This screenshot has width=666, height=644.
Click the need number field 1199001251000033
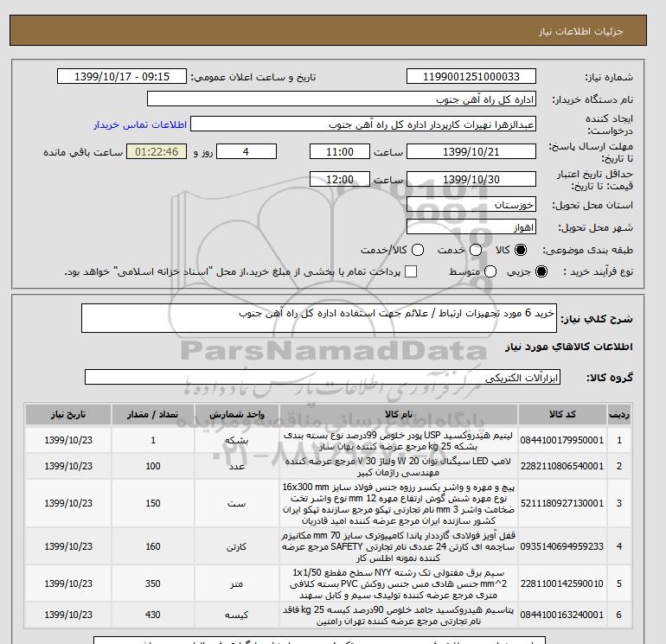[471, 76]
